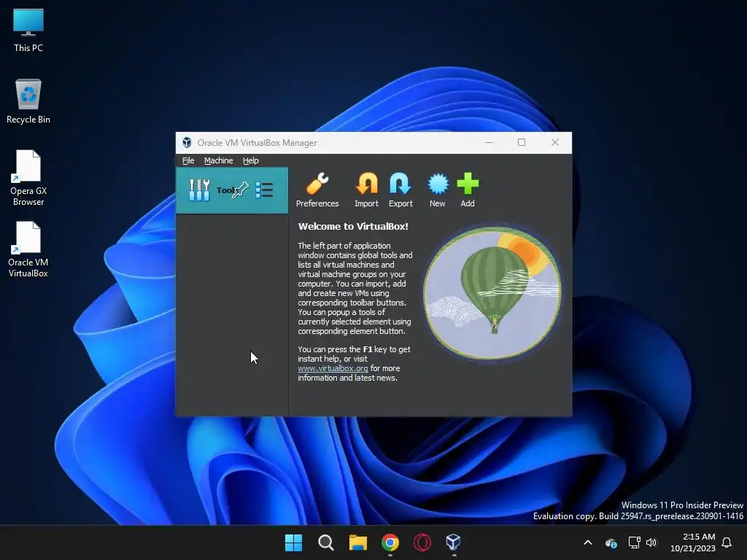Screen dimensions: 747x560
Task: Click the Welcome to VirtualBox! heading
Action: tap(353, 227)
